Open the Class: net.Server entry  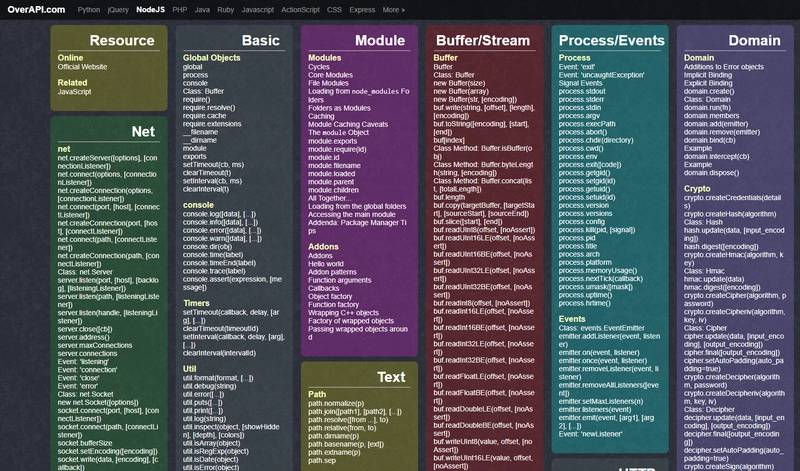point(85,272)
